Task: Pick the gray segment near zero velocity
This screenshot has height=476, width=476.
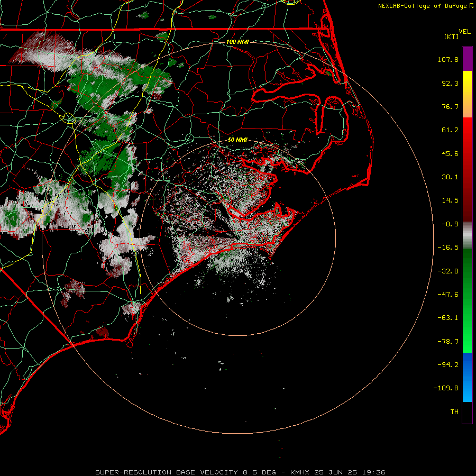Action: pyautogui.click(x=467, y=235)
